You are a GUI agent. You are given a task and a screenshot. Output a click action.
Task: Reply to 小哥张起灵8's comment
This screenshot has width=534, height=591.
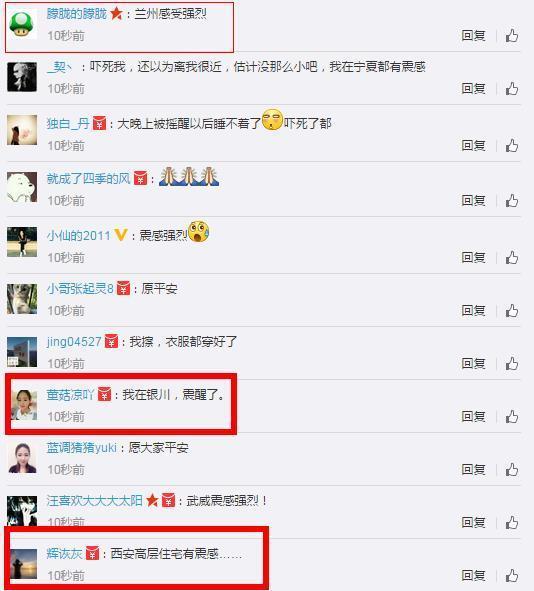click(473, 311)
